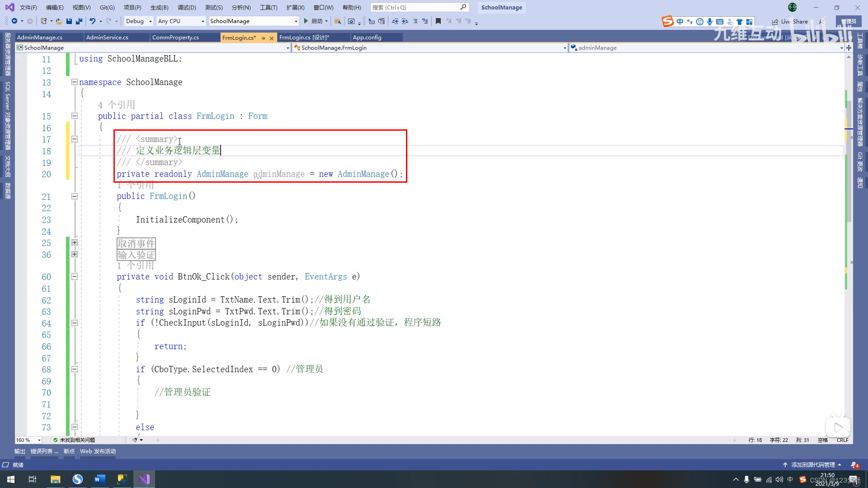The image size is (868, 488).
Task: Toggle a bookmark with the bookmark icon
Action: [x=438, y=21]
